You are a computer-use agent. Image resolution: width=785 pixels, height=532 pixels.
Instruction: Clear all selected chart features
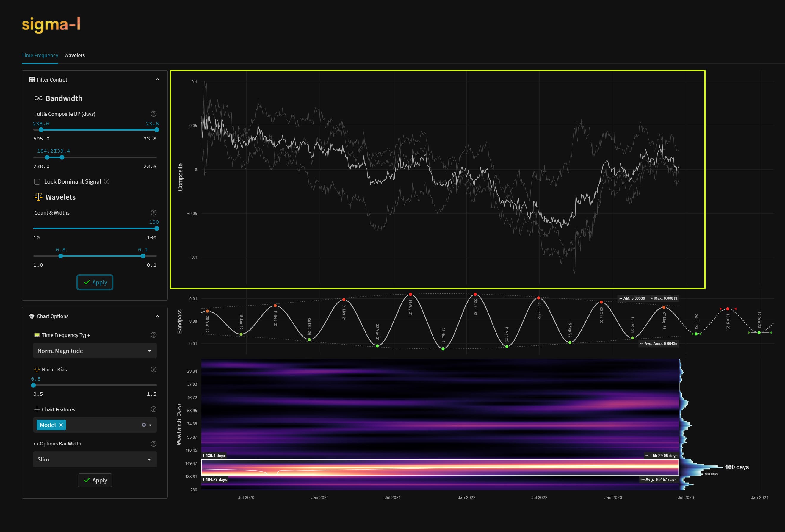[x=144, y=425]
